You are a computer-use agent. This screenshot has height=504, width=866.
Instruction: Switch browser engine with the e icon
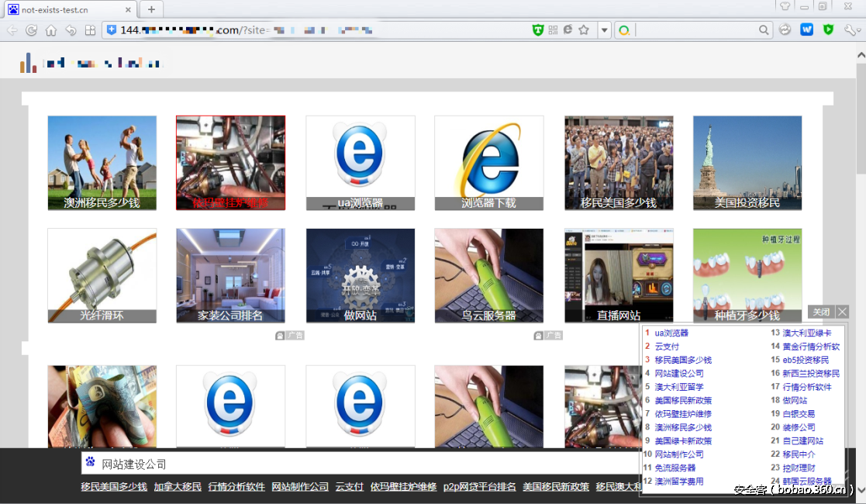pos(568,29)
